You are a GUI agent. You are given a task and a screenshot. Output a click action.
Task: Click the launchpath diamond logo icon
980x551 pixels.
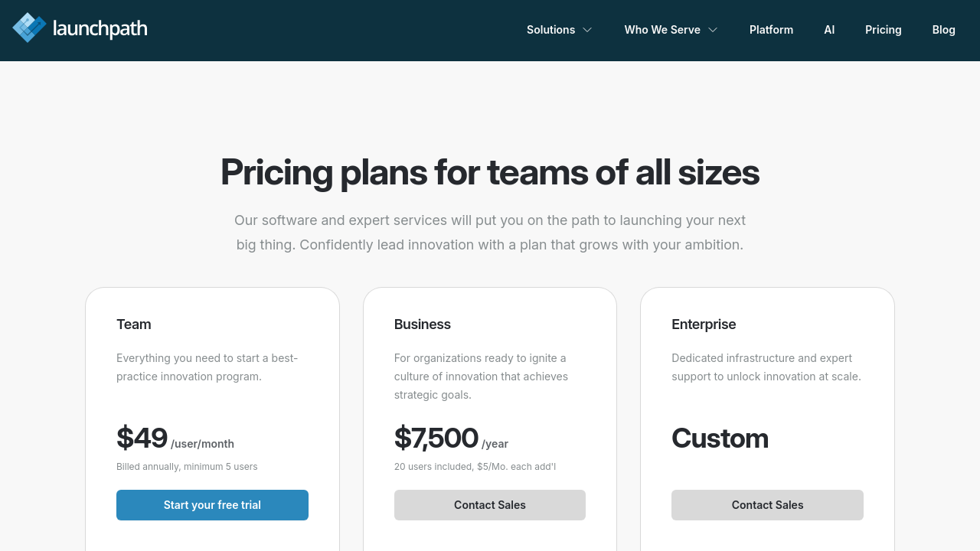pyautogui.click(x=29, y=28)
